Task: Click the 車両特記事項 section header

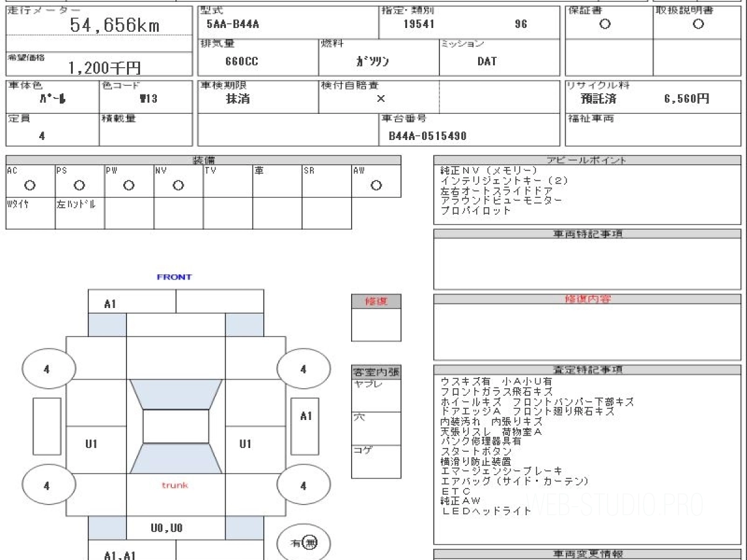Action: [x=587, y=233]
